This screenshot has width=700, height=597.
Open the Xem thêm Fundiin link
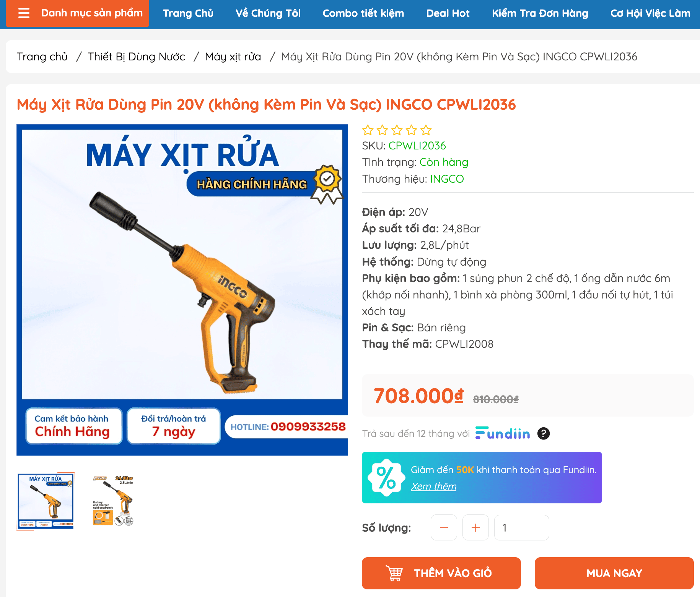[x=434, y=486]
